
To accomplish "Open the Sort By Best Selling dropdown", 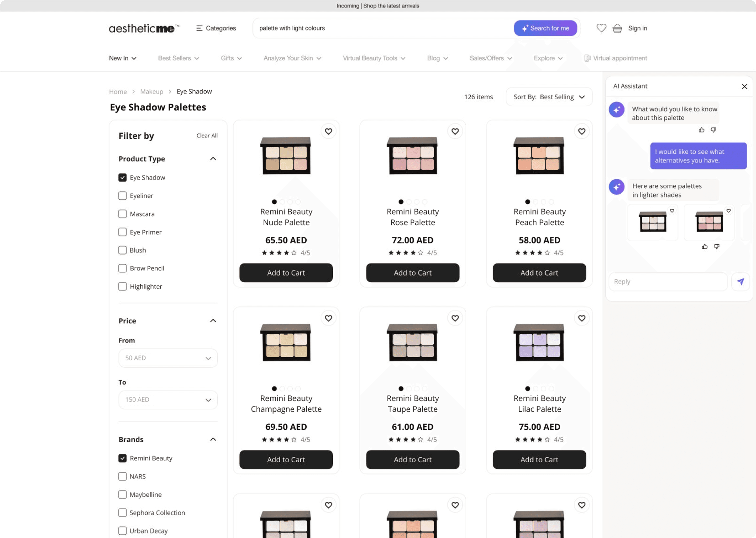I will tap(549, 97).
